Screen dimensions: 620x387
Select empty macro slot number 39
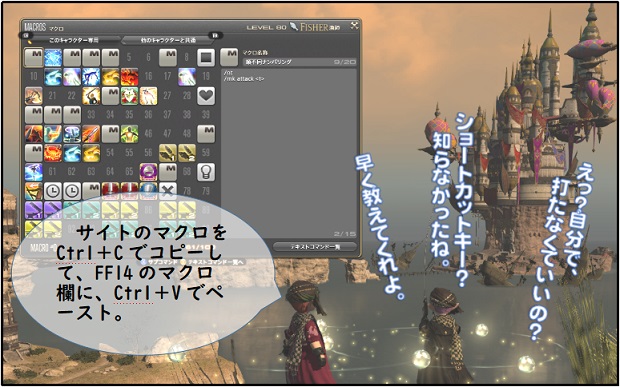[x=206, y=115]
